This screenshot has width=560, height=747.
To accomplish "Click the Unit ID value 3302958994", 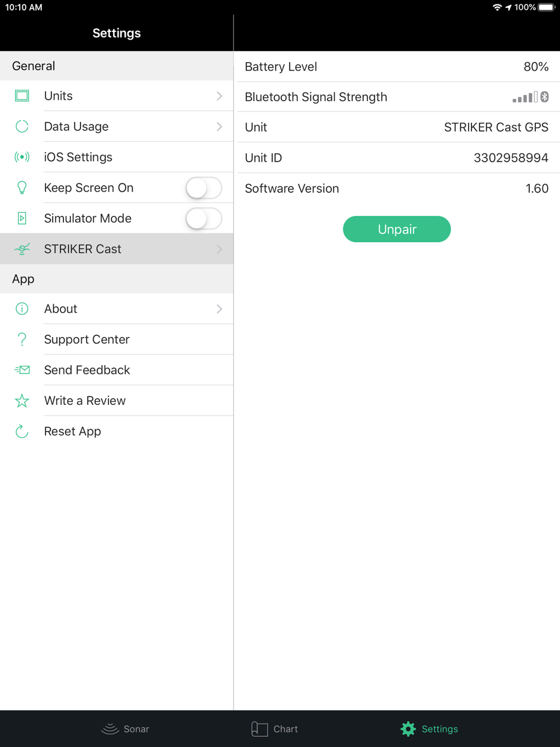I will 511,158.
